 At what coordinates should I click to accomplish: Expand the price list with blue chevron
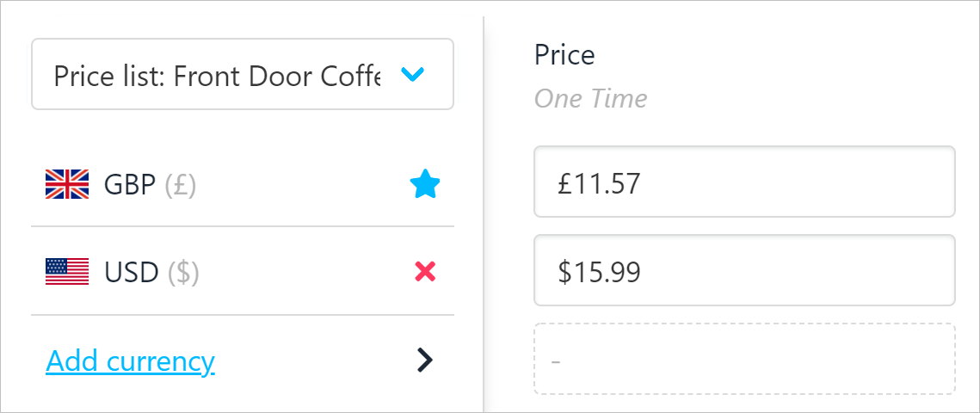[413, 76]
